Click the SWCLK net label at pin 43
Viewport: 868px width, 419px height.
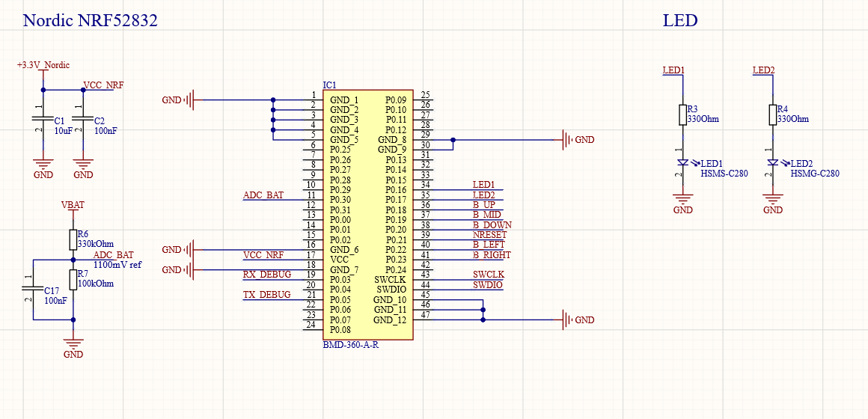[x=489, y=275]
